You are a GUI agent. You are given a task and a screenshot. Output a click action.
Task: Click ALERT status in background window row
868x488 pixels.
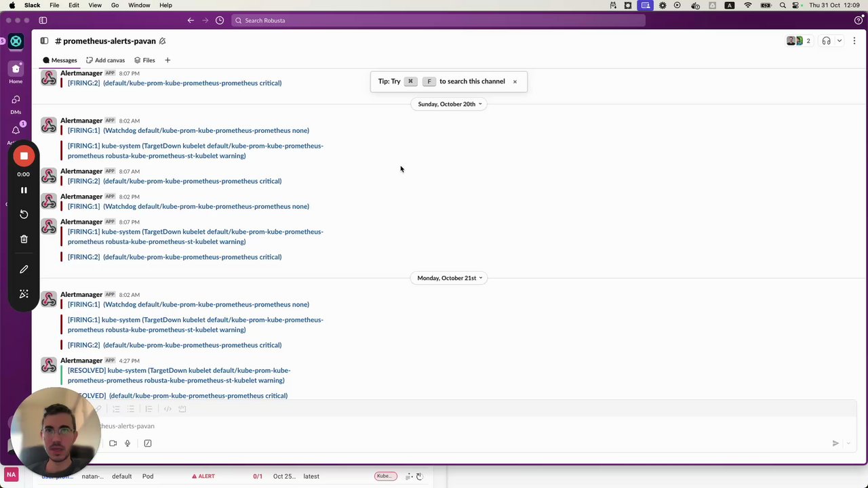tap(203, 476)
